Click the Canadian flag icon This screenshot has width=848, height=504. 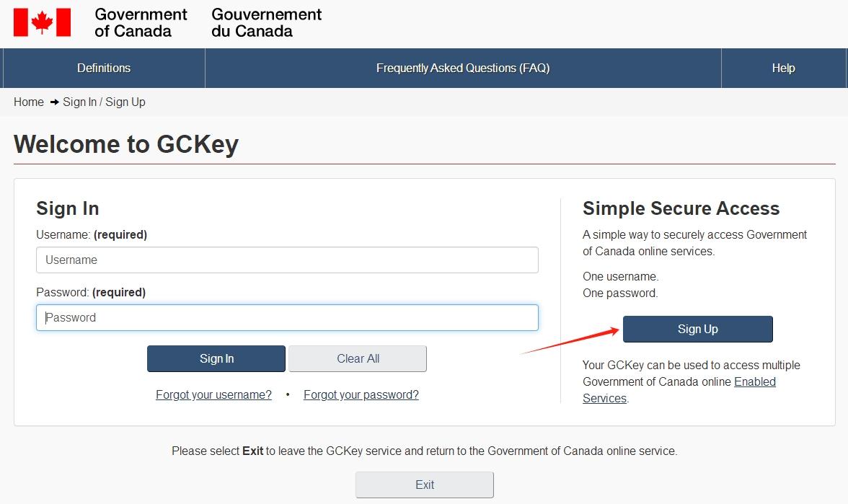(42, 22)
